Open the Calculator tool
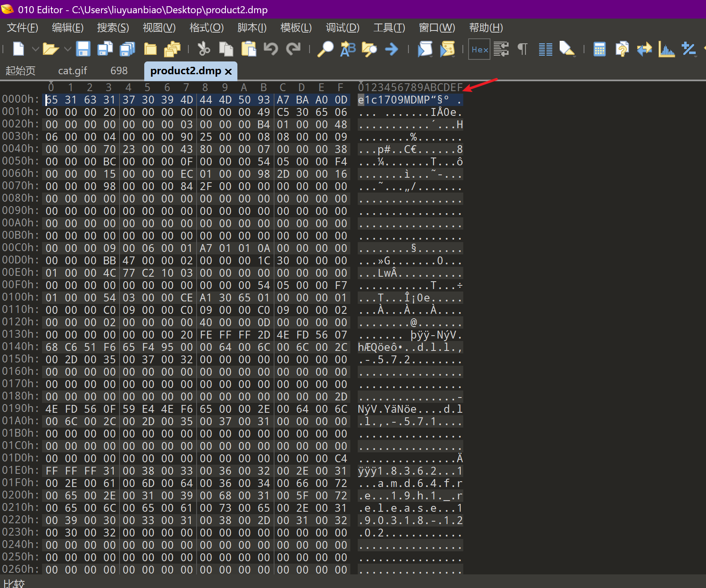Image resolution: width=706 pixels, height=588 pixels. click(599, 49)
